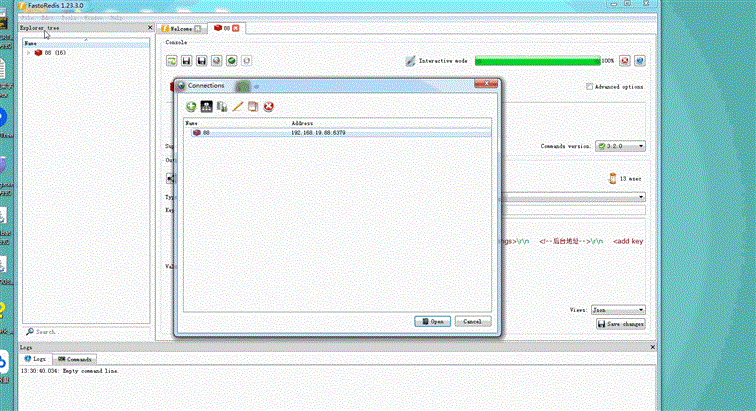Click address 192.168.19.88:6379 cell

coord(318,133)
